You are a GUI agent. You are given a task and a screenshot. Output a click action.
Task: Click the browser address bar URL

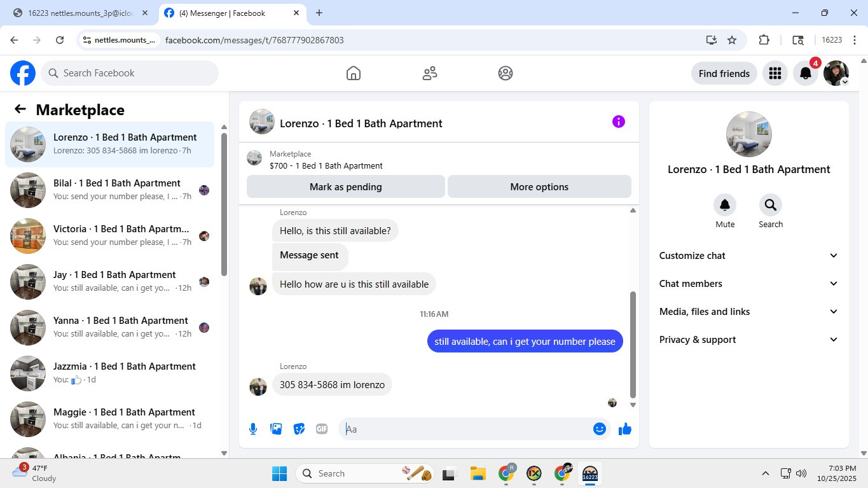[x=254, y=40]
